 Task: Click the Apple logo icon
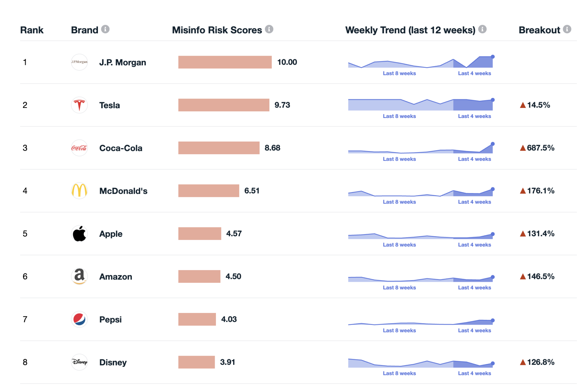79,234
